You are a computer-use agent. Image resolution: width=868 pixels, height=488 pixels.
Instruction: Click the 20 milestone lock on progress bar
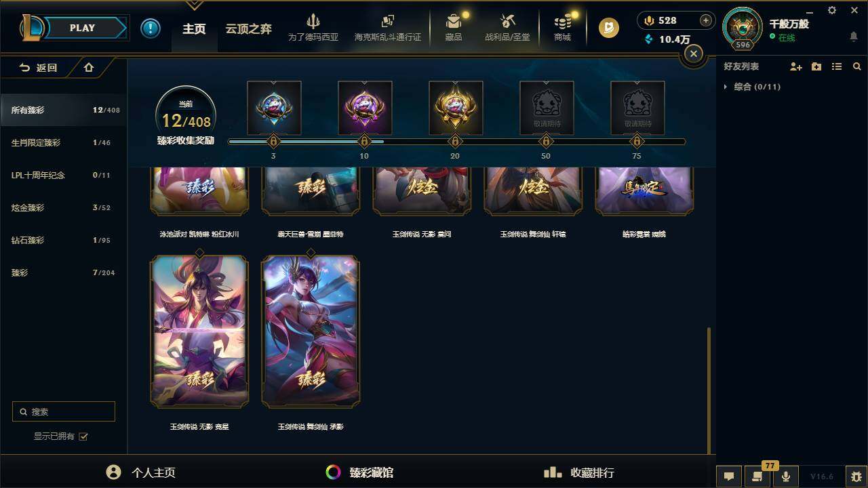(455, 142)
